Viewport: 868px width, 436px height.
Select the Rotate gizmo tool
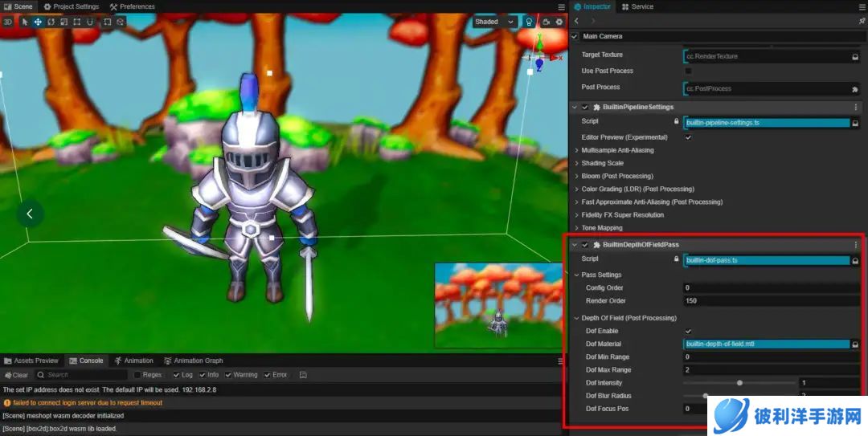pos(51,22)
